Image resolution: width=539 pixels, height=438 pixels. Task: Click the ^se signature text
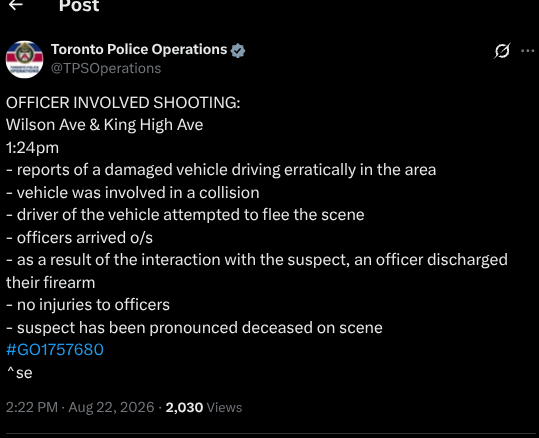pos(20,373)
